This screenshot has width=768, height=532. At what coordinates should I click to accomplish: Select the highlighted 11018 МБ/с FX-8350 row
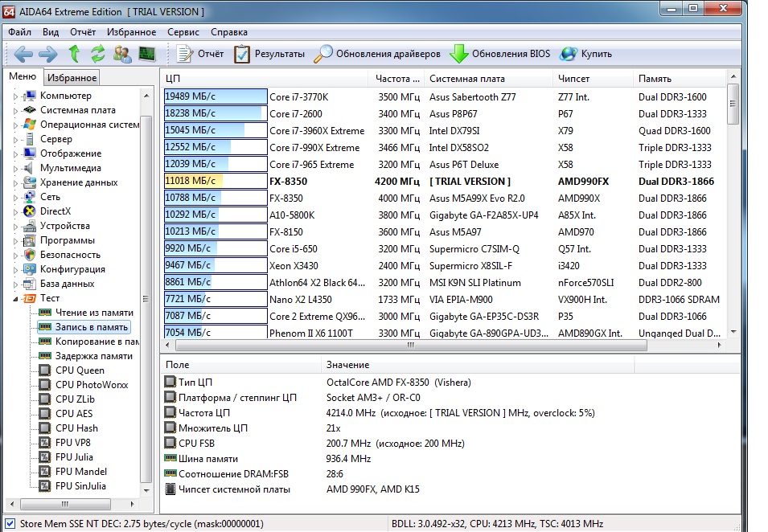pyautogui.click(x=443, y=181)
